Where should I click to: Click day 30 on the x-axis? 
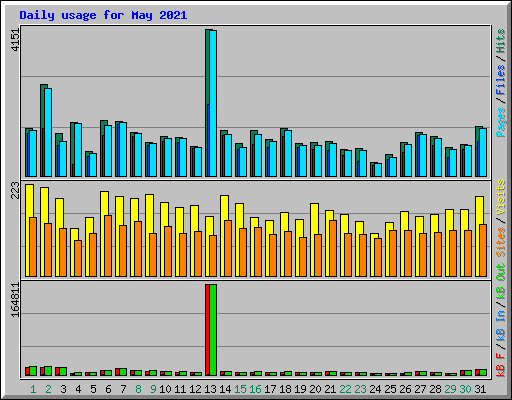click(x=465, y=389)
